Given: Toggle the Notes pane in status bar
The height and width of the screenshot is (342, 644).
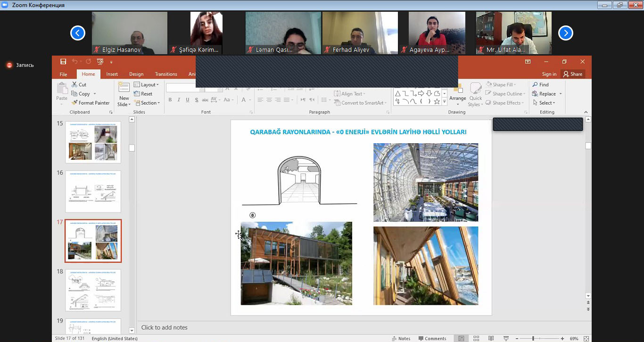Looking at the screenshot, I should click(401, 338).
